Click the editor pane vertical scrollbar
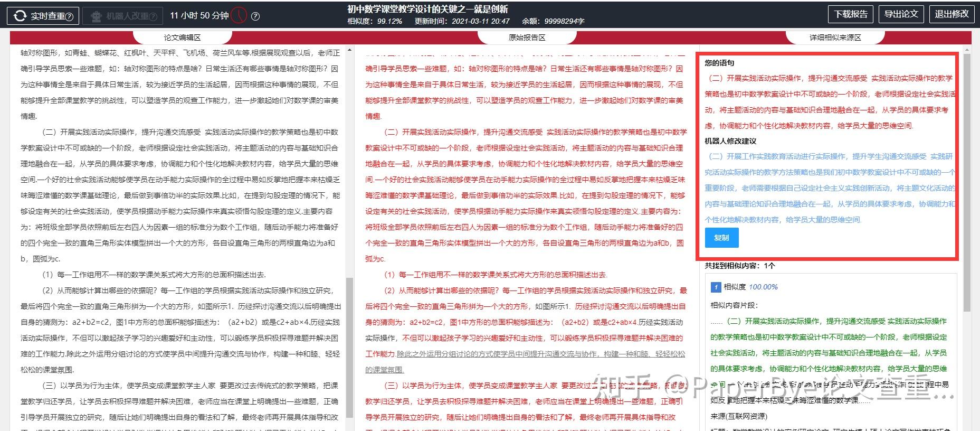Screen dimensions: 980x431 349,347
